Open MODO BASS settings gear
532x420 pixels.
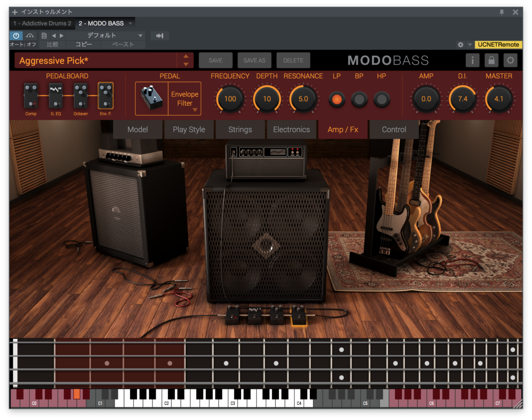(511, 60)
